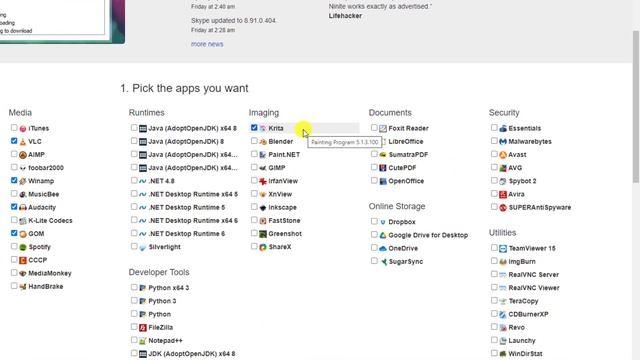Viewport: 640px width, 360px height.
Task: Open the more news link
Action: click(207, 44)
